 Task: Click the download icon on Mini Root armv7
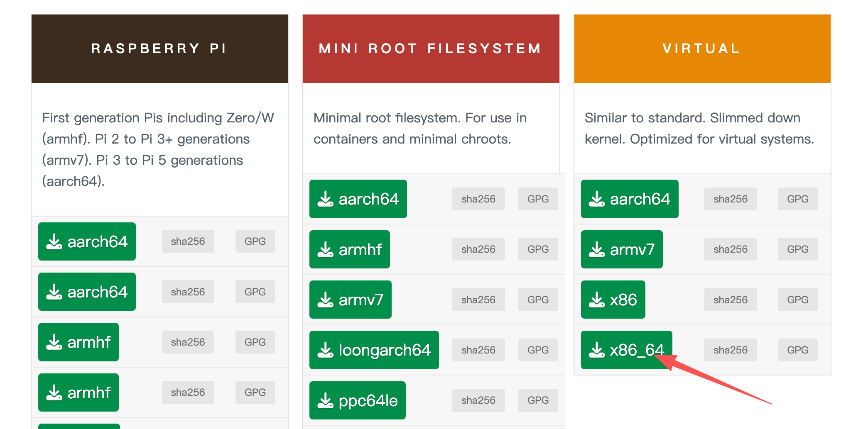[325, 300]
